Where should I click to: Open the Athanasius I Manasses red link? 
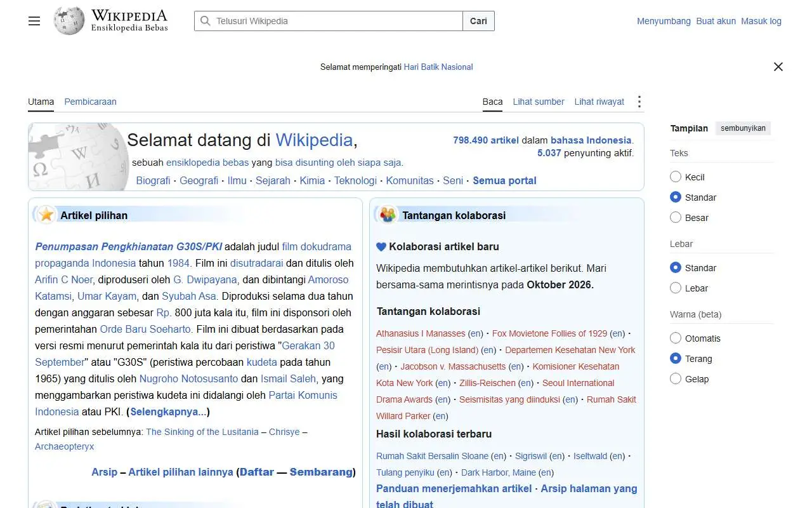click(x=421, y=333)
